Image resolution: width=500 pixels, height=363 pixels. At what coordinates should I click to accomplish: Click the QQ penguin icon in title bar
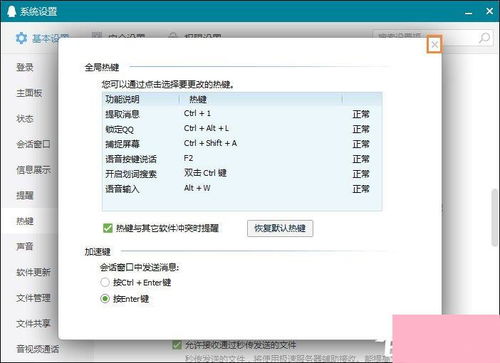coord(11,11)
